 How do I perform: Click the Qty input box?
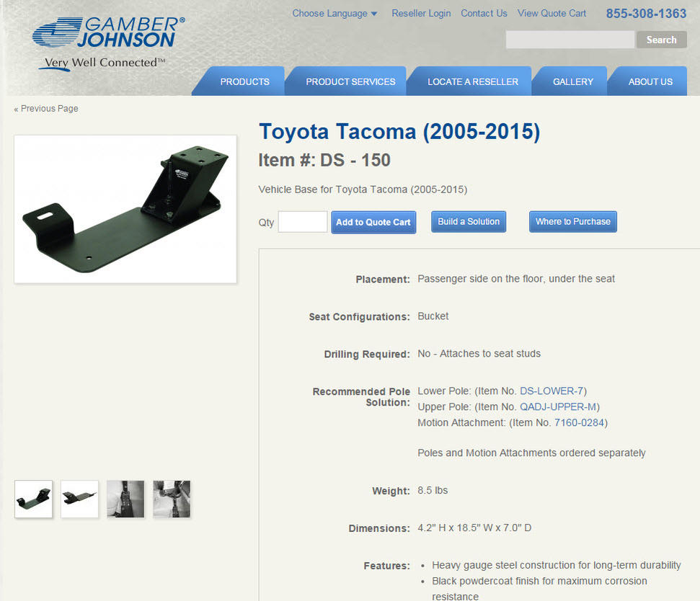click(303, 222)
